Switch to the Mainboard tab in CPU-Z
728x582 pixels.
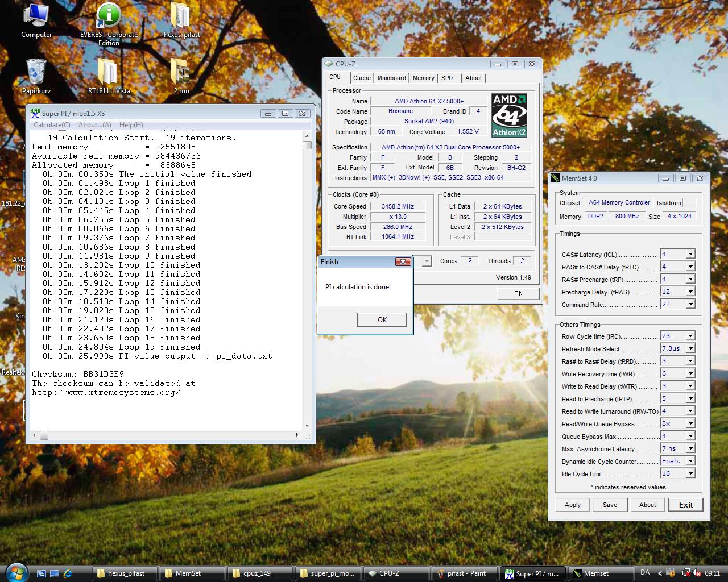tap(392, 78)
